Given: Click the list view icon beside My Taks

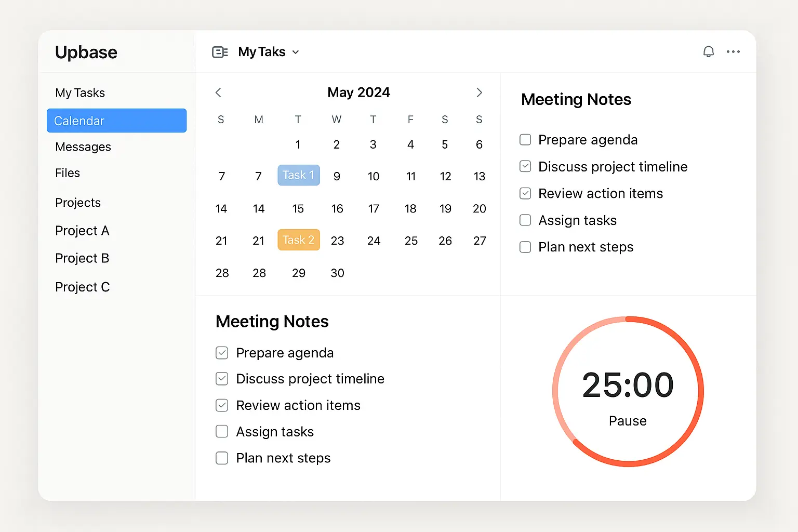Looking at the screenshot, I should click(220, 52).
